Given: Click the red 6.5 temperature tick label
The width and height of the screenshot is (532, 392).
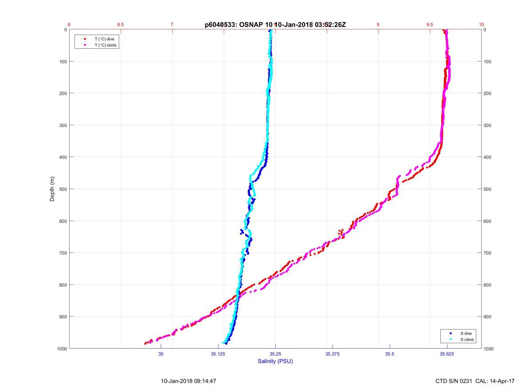Looking at the screenshot, I should 120,25.
